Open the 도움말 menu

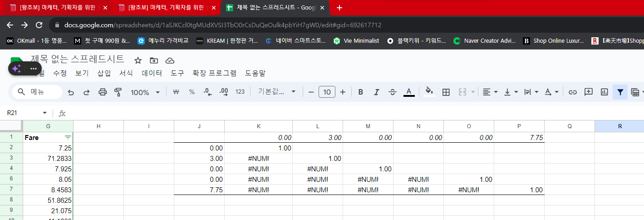coord(256,73)
